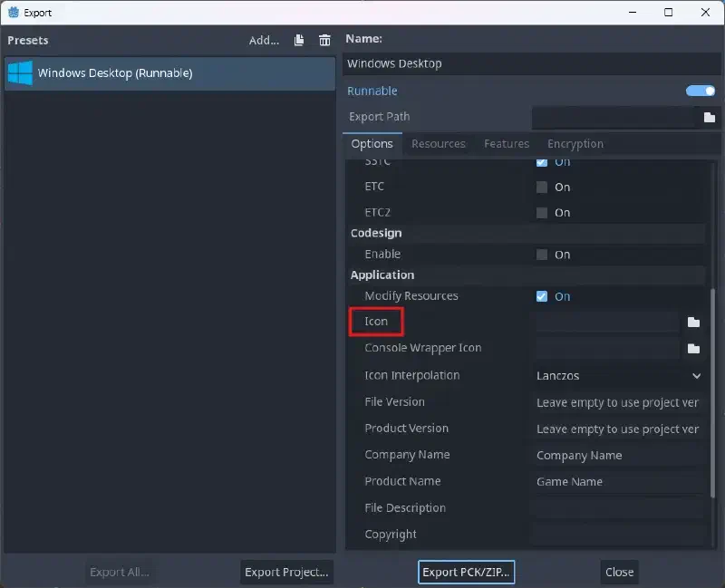Toggle the Runnable switch

pyautogui.click(x=700, y=91)
